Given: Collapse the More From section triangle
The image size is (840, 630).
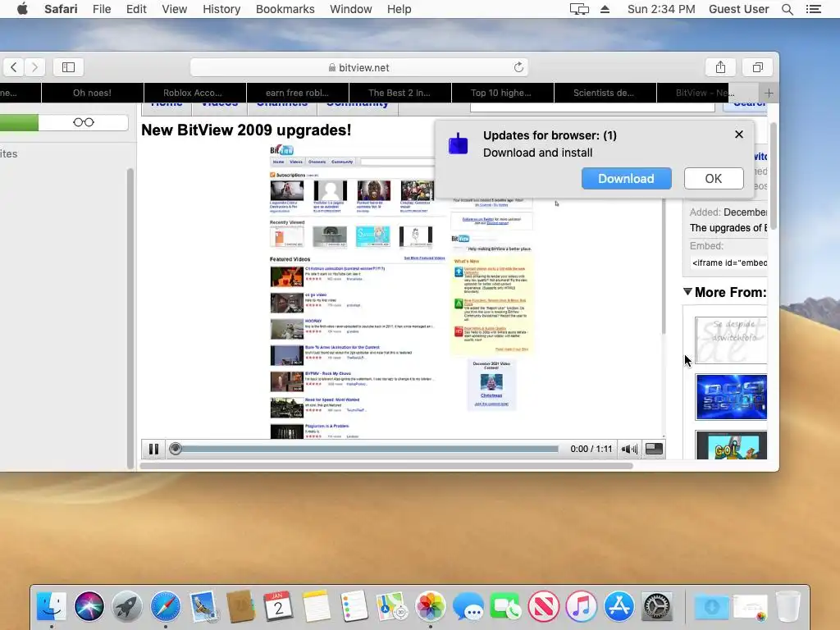Looking at the screenshot, I should point(687,292).
